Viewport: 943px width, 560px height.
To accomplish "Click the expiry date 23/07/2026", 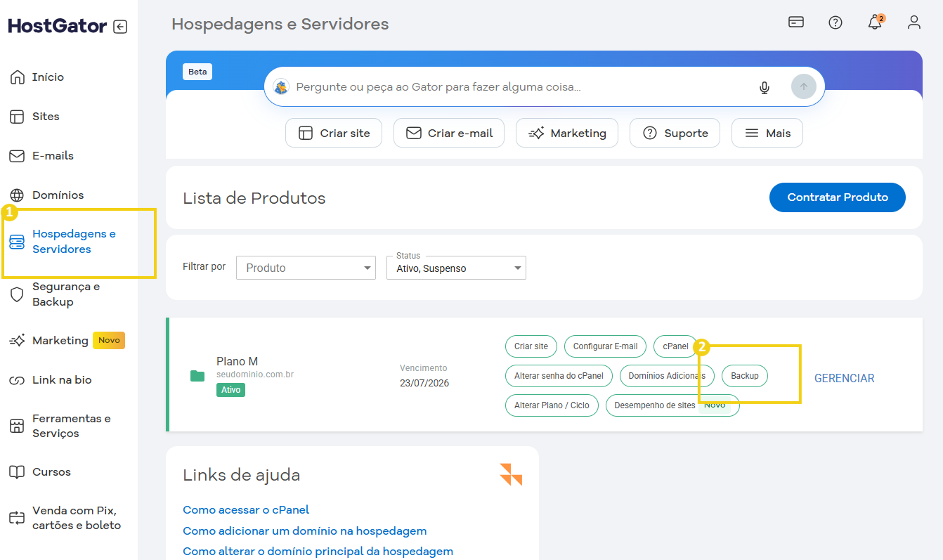I will 424,383.
